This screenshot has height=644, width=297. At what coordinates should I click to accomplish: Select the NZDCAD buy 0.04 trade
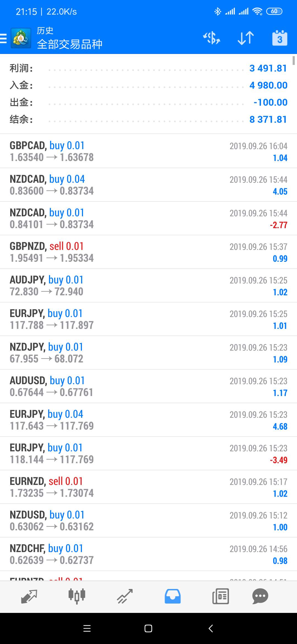pos(148,185)
